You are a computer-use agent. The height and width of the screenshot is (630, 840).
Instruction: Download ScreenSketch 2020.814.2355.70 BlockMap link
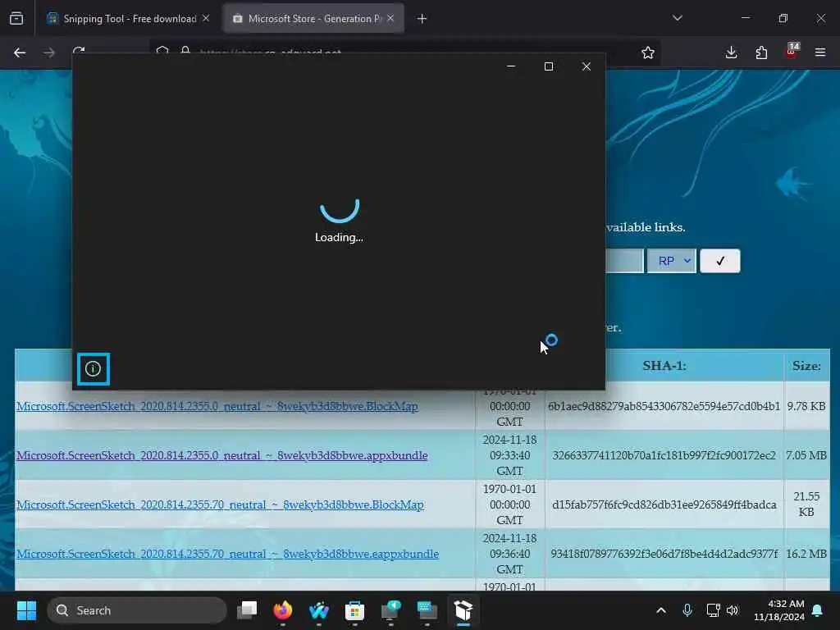coord(220,504)
